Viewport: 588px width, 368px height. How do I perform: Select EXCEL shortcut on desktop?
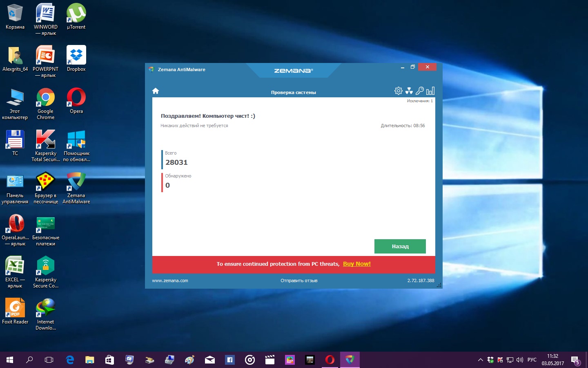pos(15,272)
